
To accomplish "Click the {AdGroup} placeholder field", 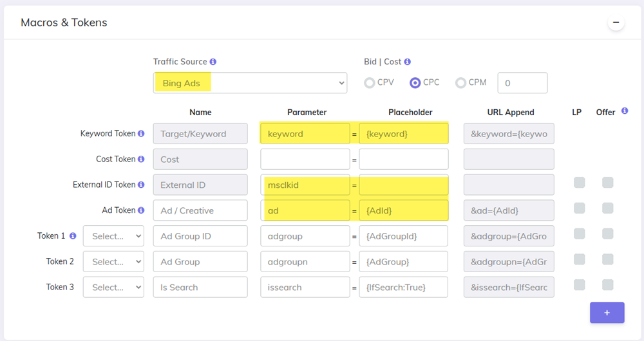I will point(403,261).
